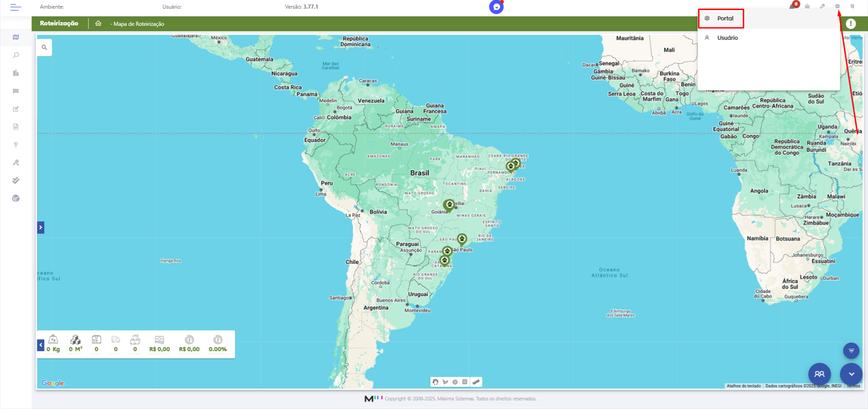This screenshot has height=409, width=868.
Task: Click the Versão: 3.77.1 text
Action: [301, 7]
